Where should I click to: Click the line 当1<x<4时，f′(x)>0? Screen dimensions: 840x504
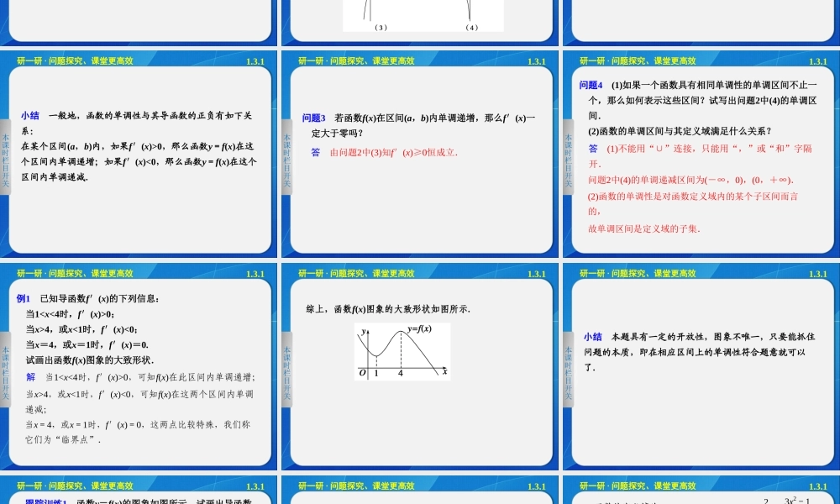click(71, 314)
